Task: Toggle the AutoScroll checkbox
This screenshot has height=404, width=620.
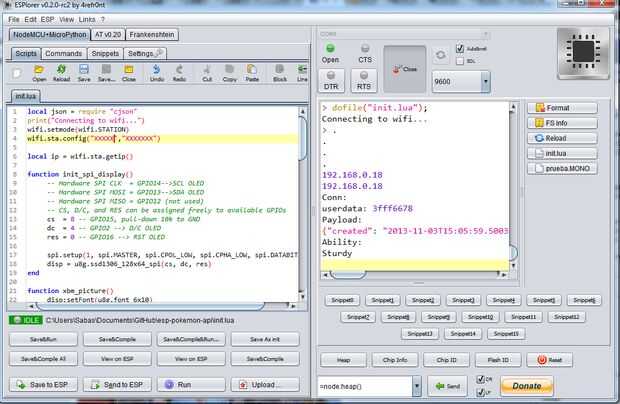Action: (x=459, y=48)
